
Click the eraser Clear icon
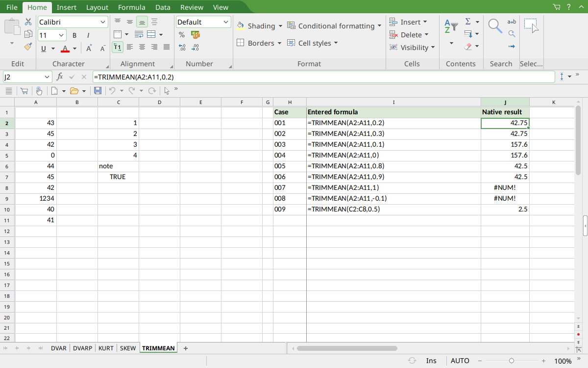[x=468, y=47]
